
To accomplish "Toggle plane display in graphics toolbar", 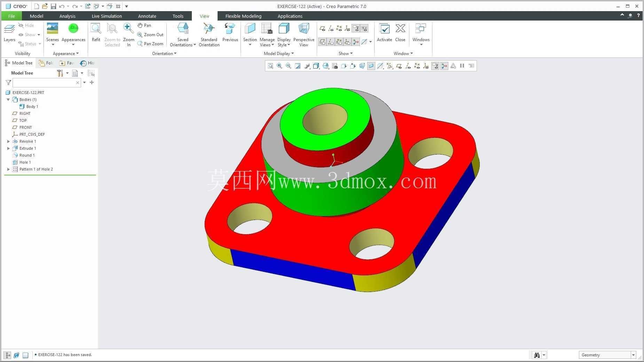I will [x=399, y=66].
